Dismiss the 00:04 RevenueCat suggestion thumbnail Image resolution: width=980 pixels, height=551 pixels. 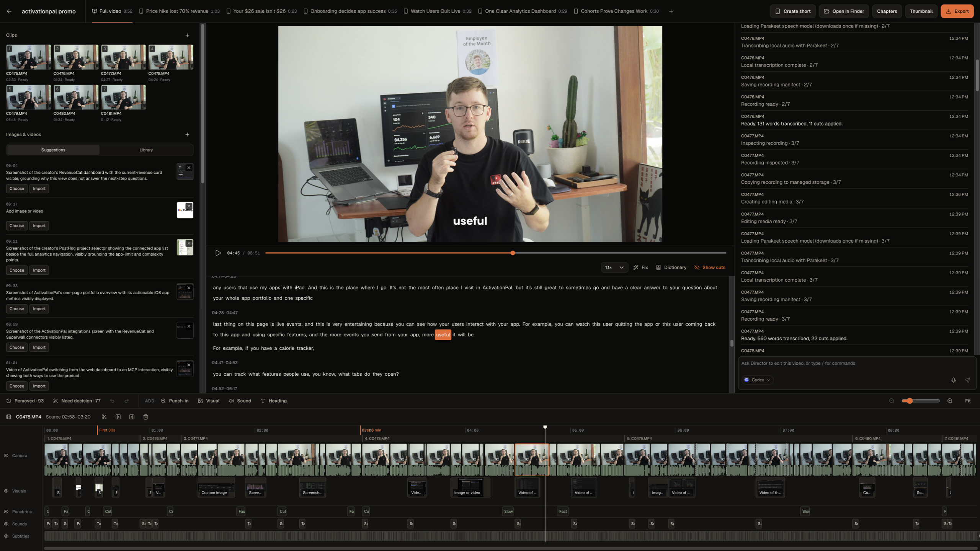coord(189,168)
